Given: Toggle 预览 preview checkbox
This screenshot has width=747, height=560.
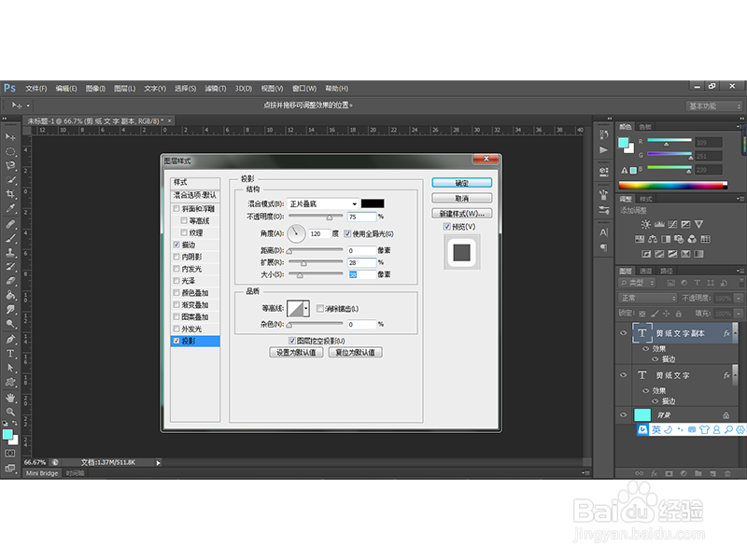Looking at the screenshot, I should 447,227.
